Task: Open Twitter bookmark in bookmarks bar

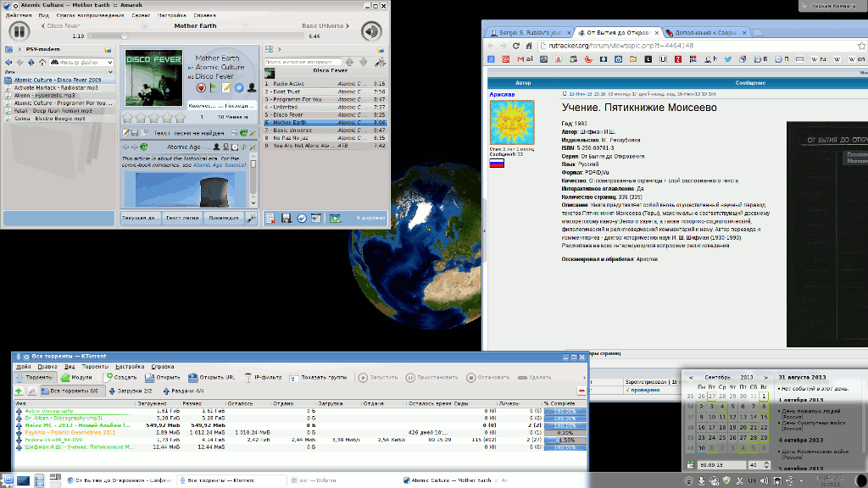Action: pyautogui.click(x=728, y=59)
